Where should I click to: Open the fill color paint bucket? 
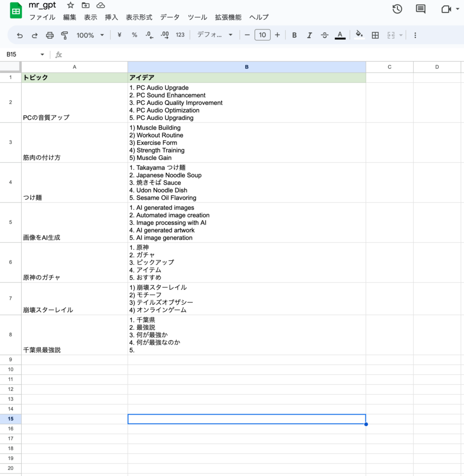(359, 35)
